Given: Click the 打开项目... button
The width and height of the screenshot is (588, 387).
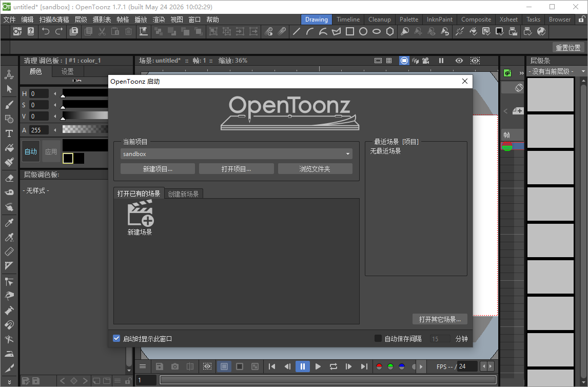Looking at the screenshot, I should tap(236, 169).
